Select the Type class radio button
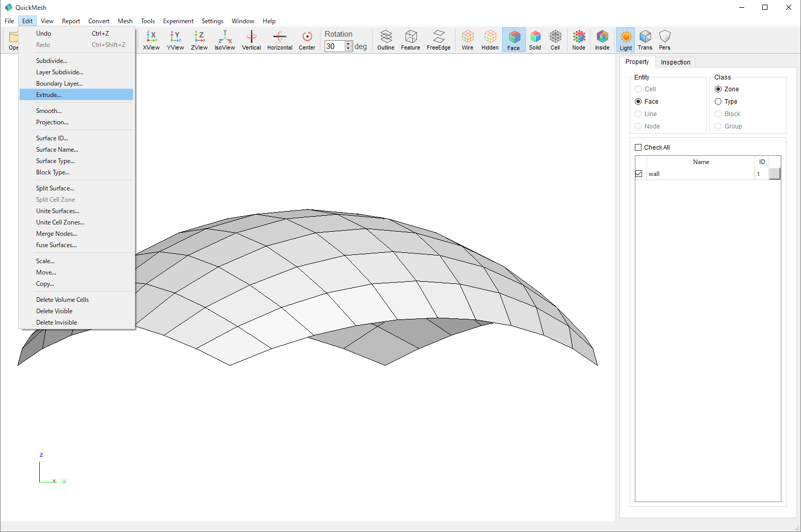Screen dimensions: 801x532 718,102
